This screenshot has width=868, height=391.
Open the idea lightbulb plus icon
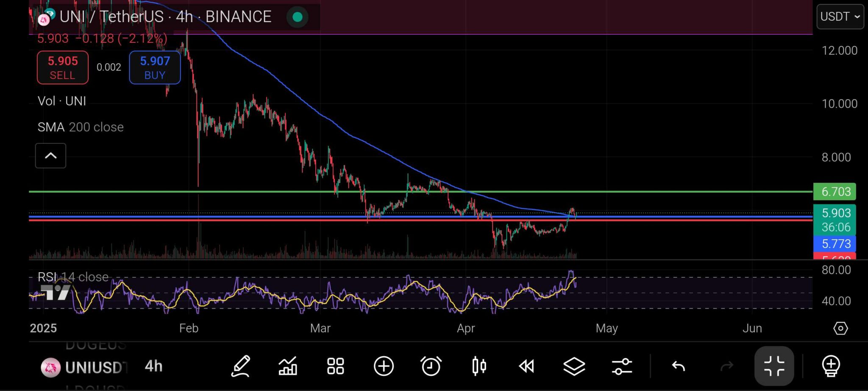[831, 366]
